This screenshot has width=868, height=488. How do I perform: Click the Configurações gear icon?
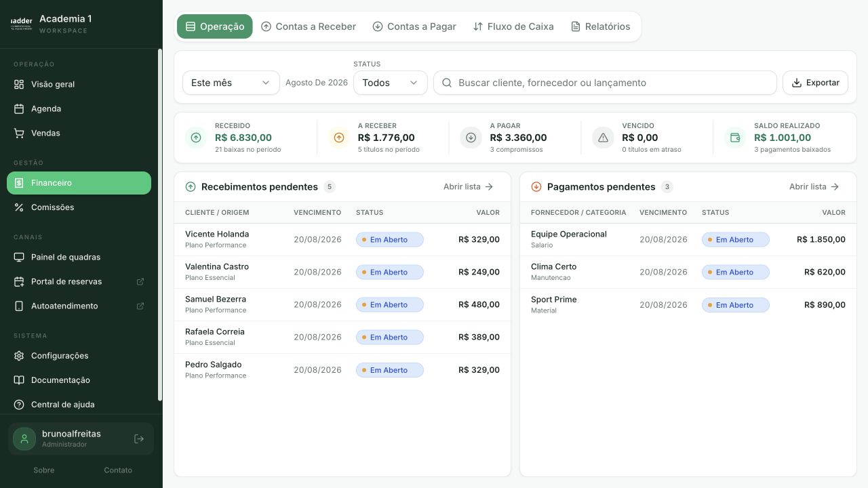coord(19,356)
